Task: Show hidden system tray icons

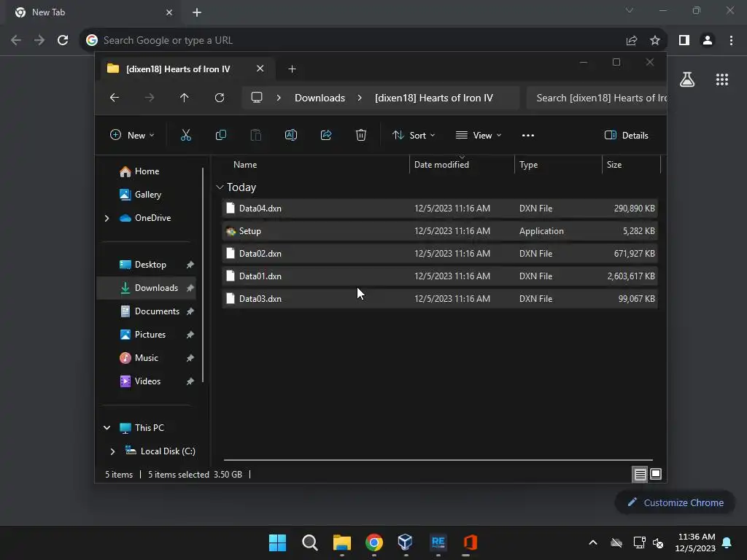Action: [592, 542]
